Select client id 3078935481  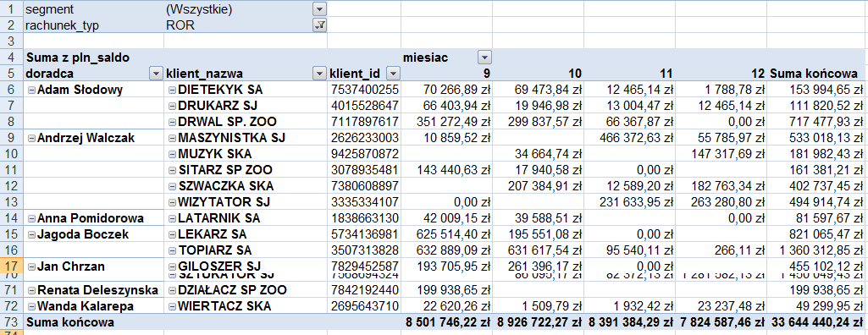click(365, 170)
